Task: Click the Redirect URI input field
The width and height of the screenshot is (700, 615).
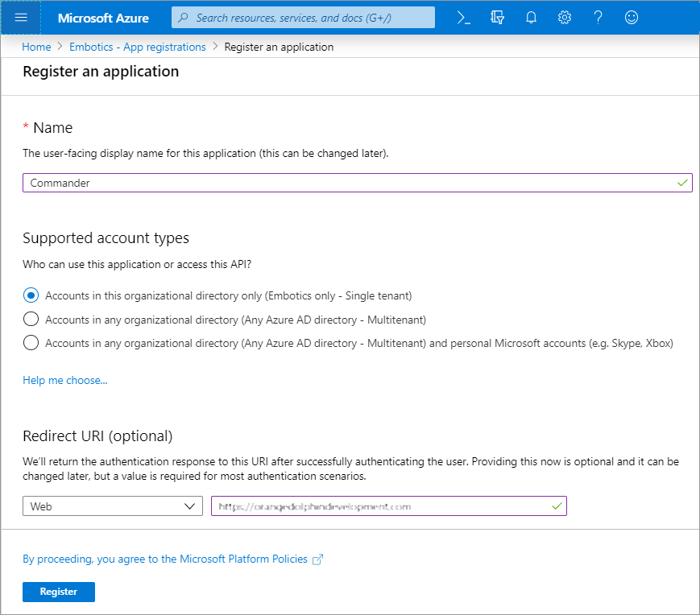Action: click(x=389, y=506)
